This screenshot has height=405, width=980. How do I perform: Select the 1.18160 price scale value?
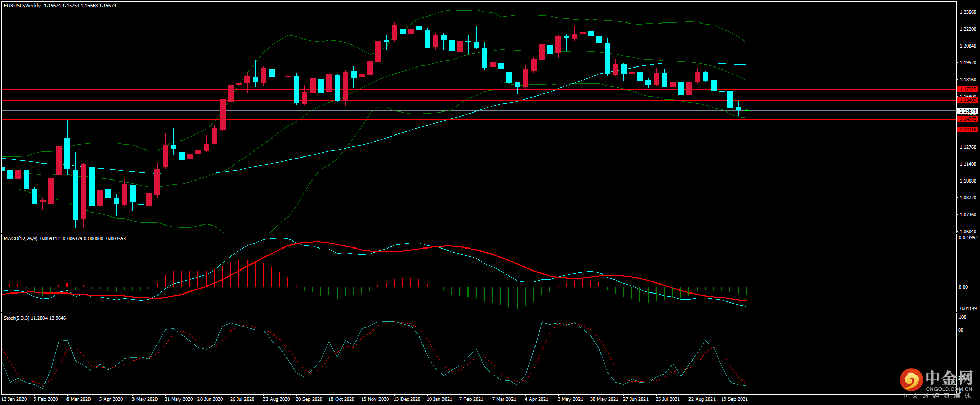click(968, 80)
